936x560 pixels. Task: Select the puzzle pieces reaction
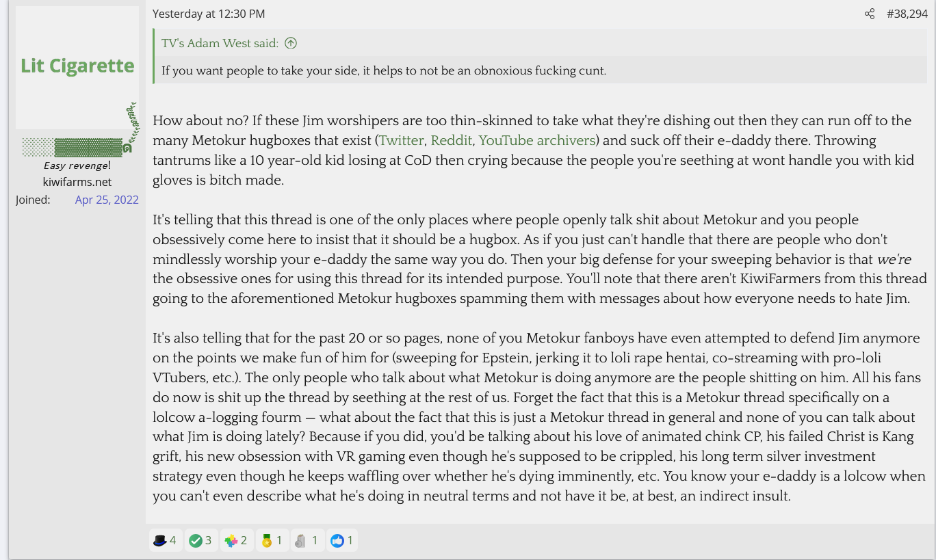237,540
